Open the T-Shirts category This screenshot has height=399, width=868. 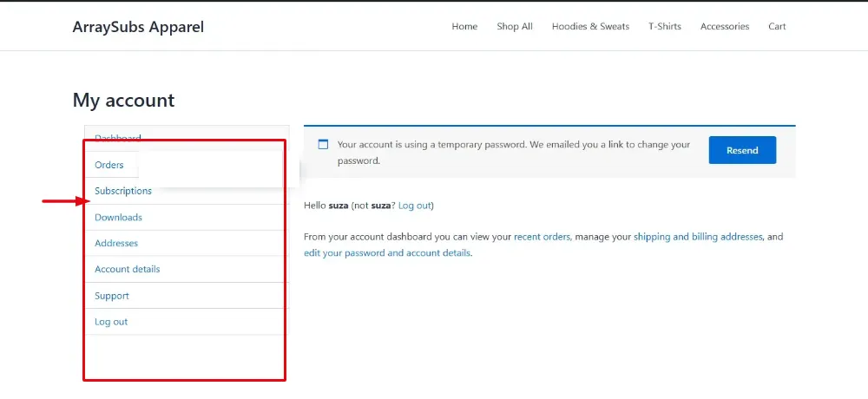[x=664, y=27]
